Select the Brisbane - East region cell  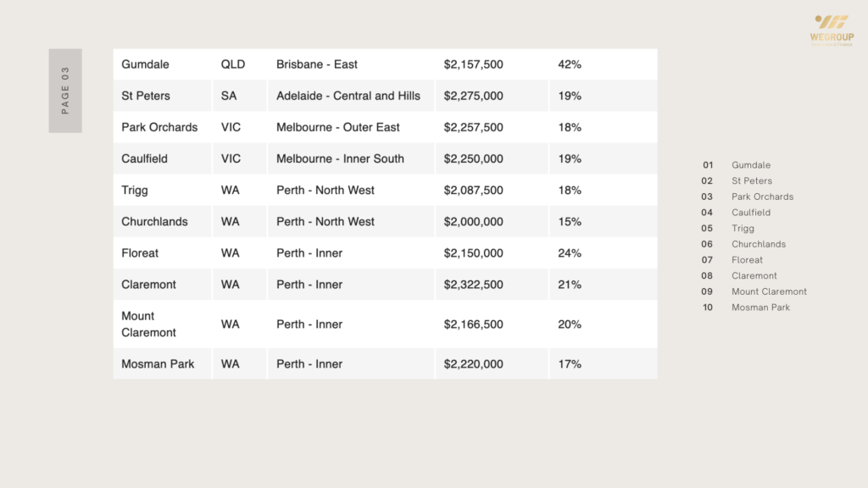coord(317,64)
